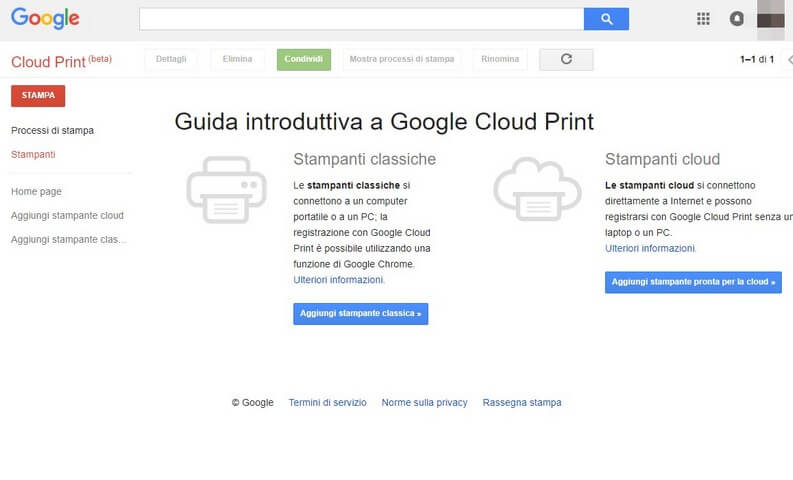Open Norme sulla privacy link
Image resolution: width=793 pixels, height=480 pixels.
pos(424,403)
